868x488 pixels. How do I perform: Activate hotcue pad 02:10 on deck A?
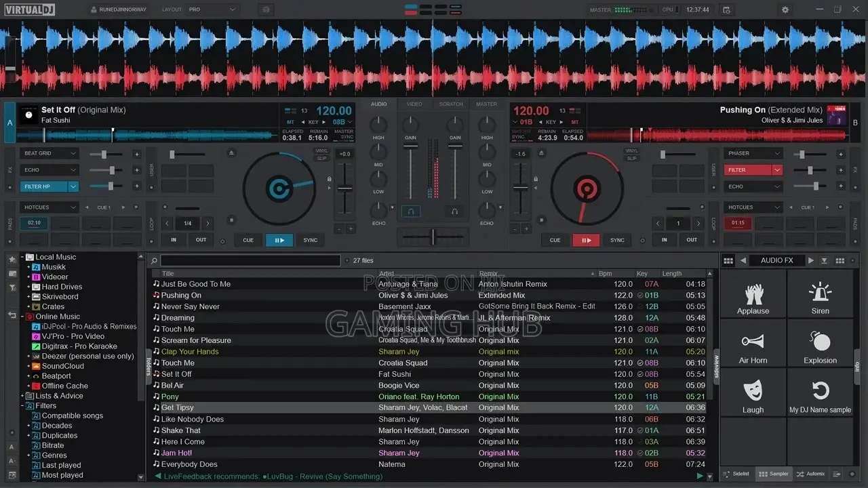34,222
